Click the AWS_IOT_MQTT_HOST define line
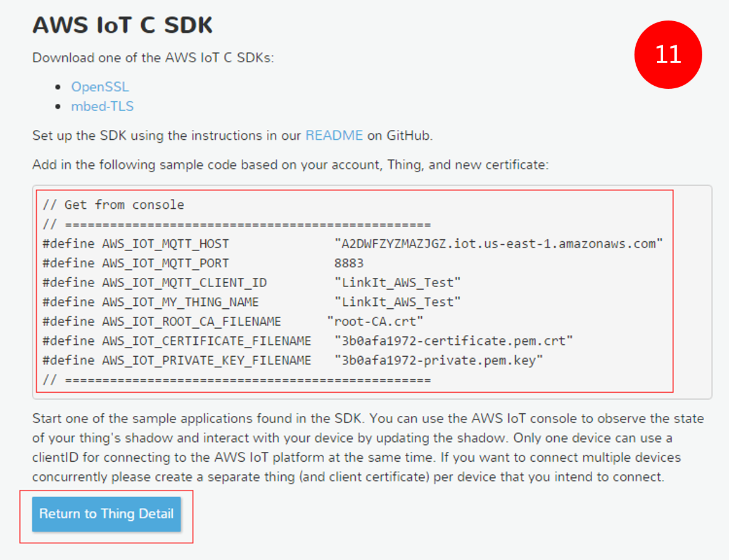This screenshot has width=729, height=560. coord(353,244)
